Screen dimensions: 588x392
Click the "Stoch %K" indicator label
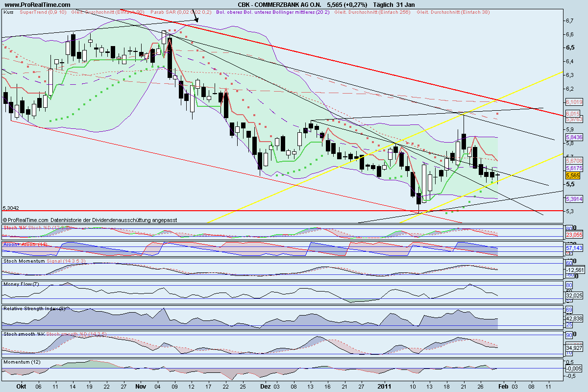coord(15,228)
